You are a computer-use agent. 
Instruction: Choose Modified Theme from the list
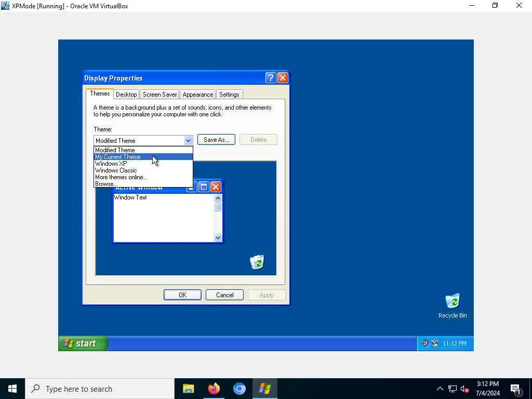click(143, 150)
